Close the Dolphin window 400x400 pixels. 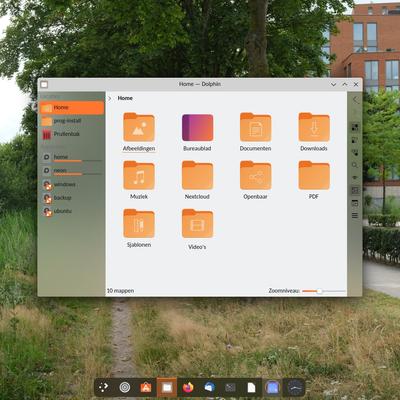coord(356,85)
